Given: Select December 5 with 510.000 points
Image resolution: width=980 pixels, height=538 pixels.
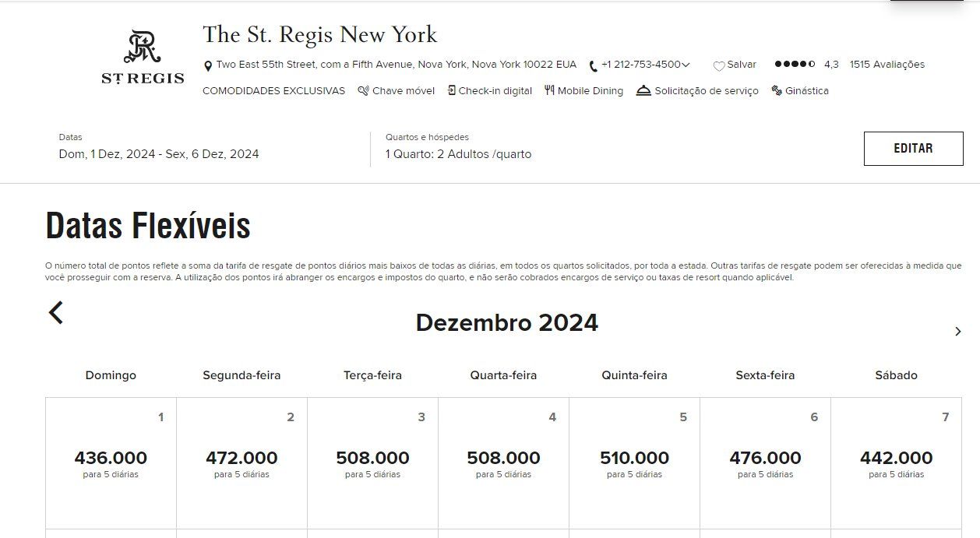Looking at the screenshot, I should pyautogui.click(x=634, y=463).
